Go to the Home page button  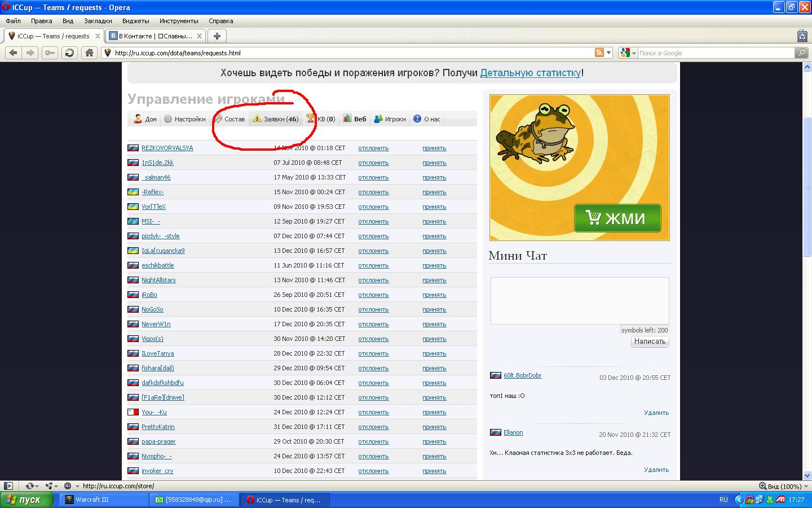click(89, 52)
